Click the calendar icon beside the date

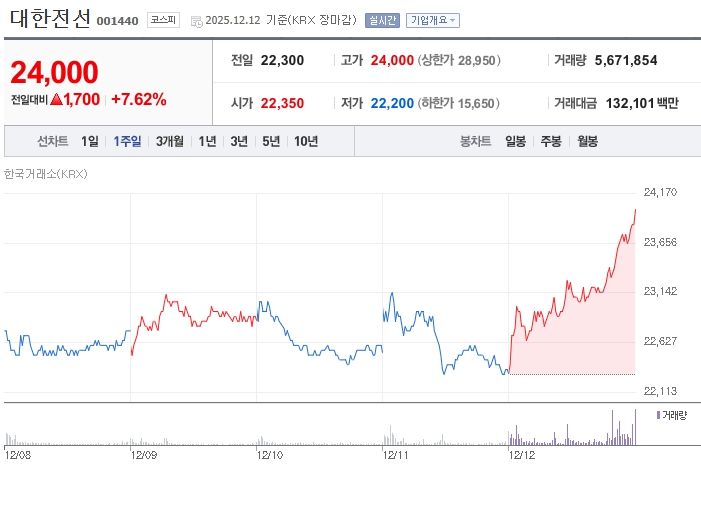pos(195,20)
